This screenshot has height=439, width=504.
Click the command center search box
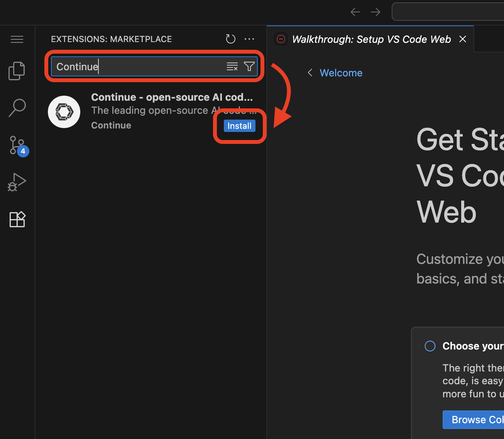pyautogui.click(x=448, y=12)
